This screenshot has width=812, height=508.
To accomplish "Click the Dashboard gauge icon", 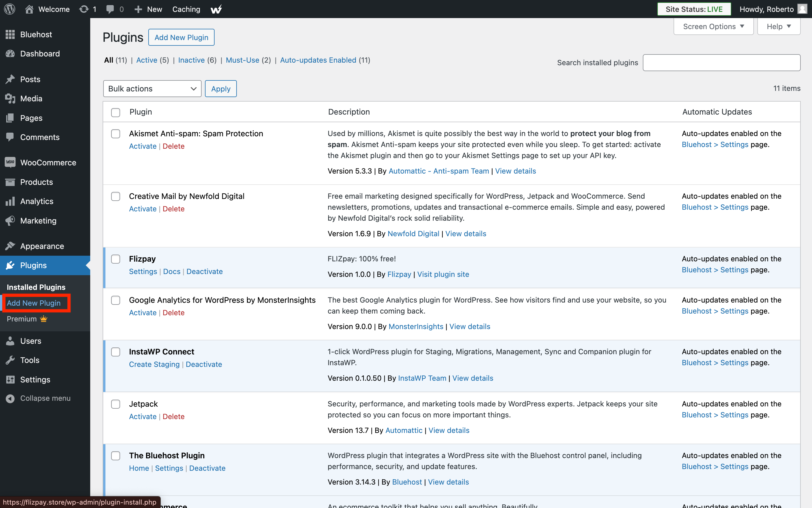I will click(x=10, y=53).
